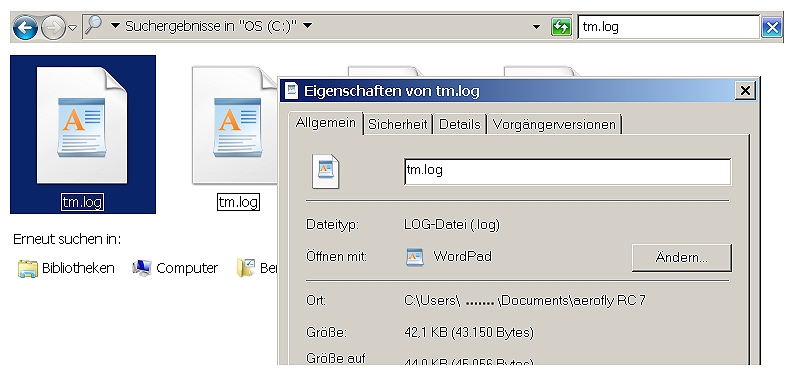The image size is (796, 378).
Task: Go back with the blue back arrow
Action: click(25, 27)
